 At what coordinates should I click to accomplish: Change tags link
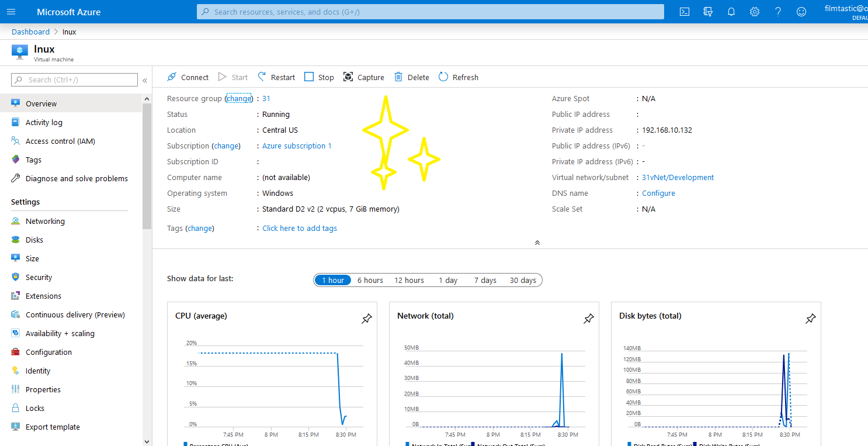(x=200, y=228)
